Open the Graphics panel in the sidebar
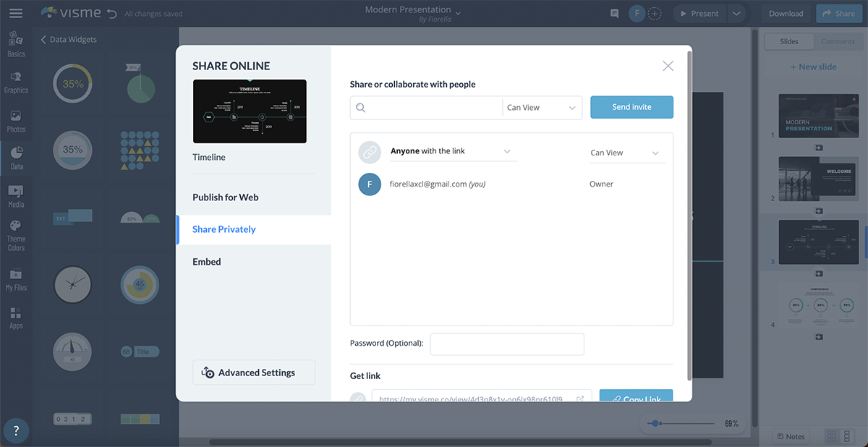 pos(16,80)
